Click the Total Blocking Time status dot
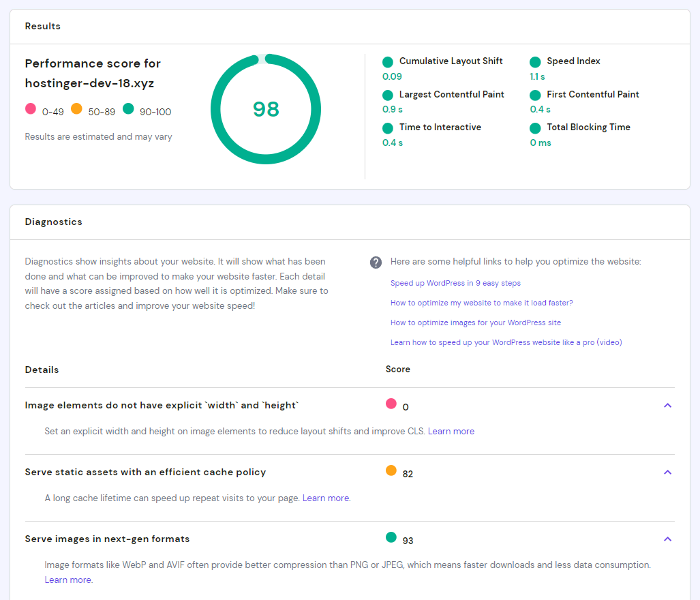 535,128
